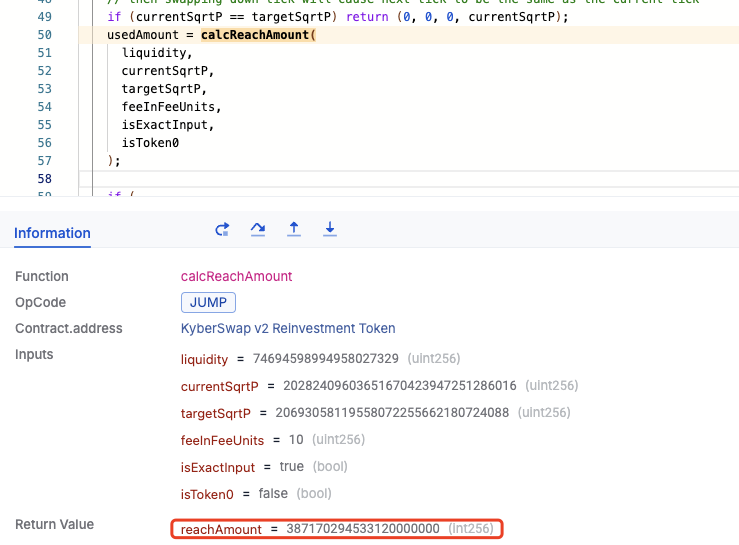Click the step-in down arrow icon
This screenshot has height=545, width=739.
[330, 229]
